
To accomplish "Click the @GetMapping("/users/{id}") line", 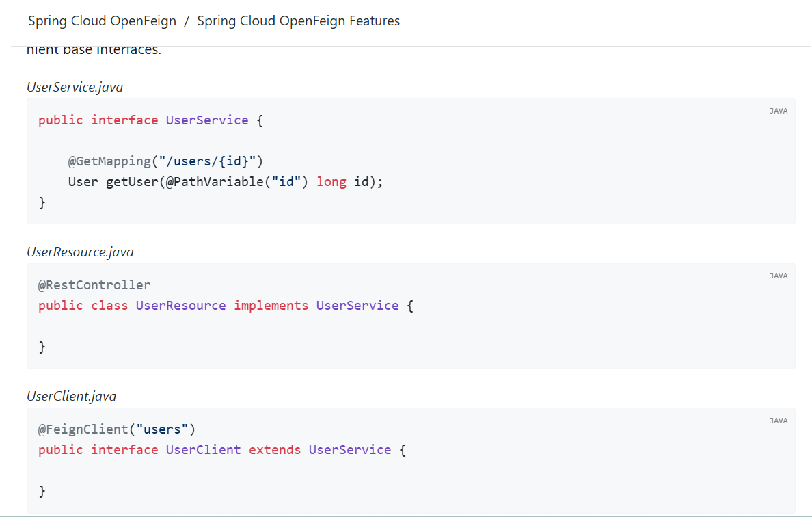I will [x=165, y=161].
